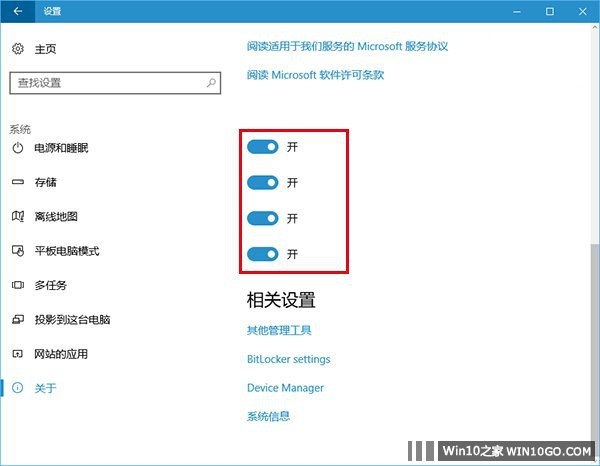The width and height of the screenshot is (600, 466).
Task: Click the map icon beside 离线地图
Action: pyautogui.click(x=18, y=217)
